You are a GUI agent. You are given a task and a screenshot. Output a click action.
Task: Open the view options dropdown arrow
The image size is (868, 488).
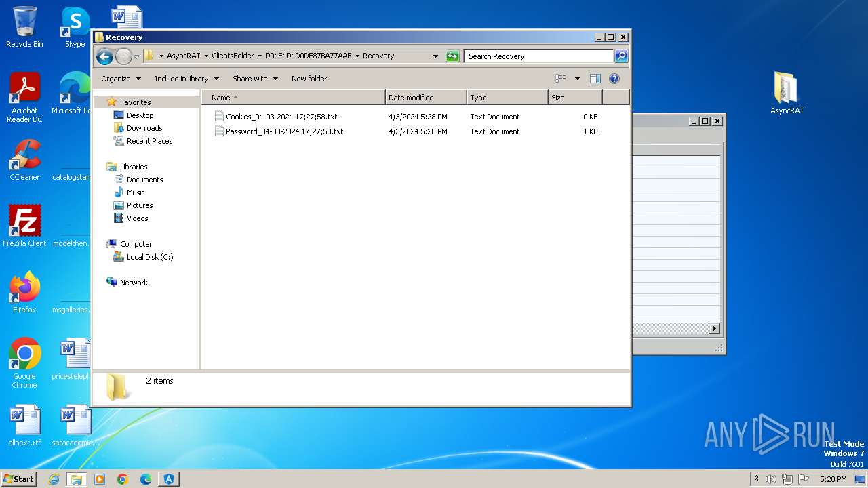[x=577, y=79]
